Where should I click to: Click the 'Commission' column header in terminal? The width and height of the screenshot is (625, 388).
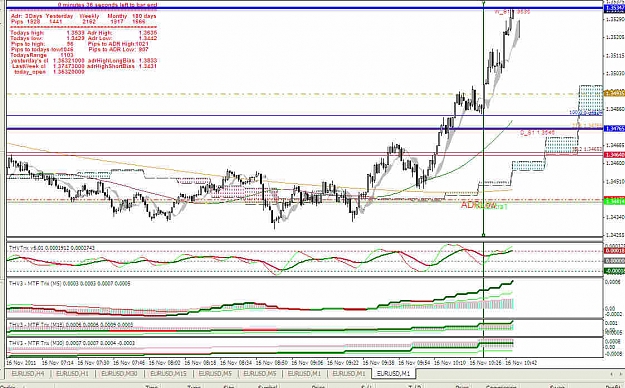[500, 386]
